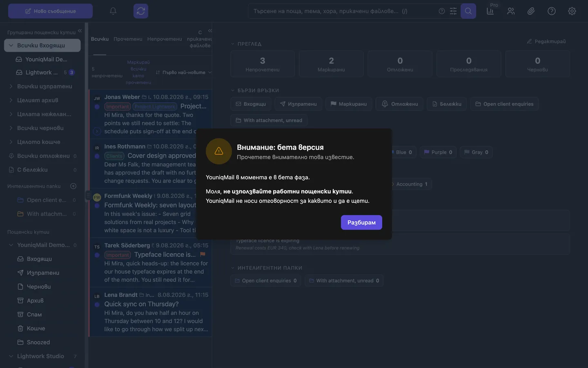Switch to Всички tab in message list
This screenshot has height=368, width=588.
(100, 39)
